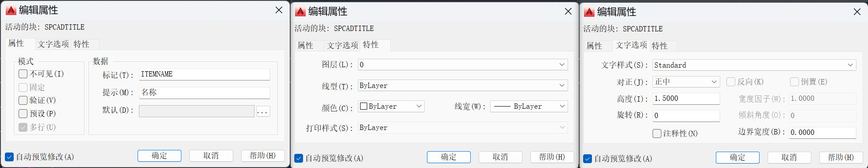Close the middle 编辑属性 dialog
Screen dimensions: 868x168
[568, 11]
